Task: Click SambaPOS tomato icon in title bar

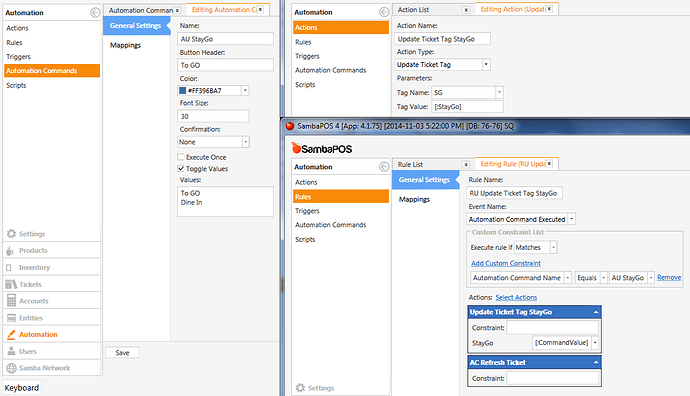Action: (290, 126)
